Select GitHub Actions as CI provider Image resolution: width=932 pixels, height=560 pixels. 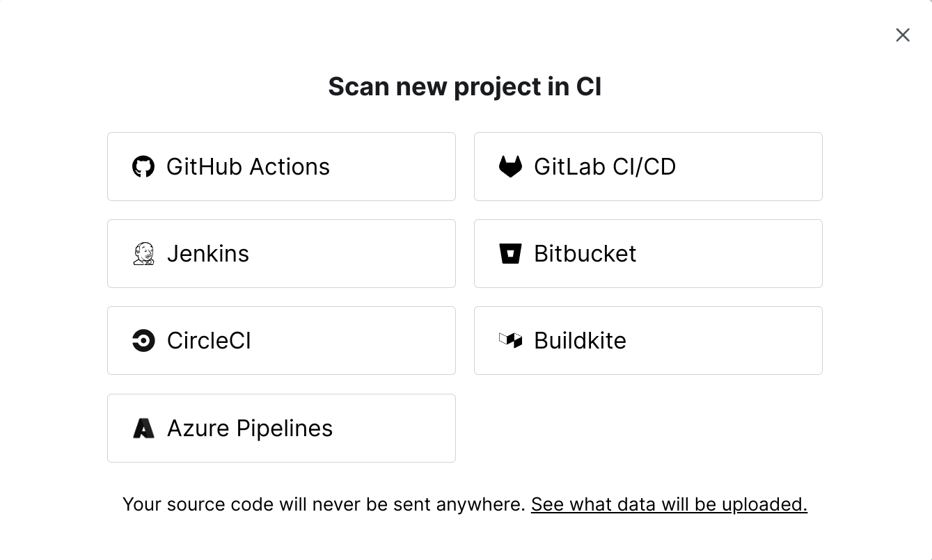(281, 166)
